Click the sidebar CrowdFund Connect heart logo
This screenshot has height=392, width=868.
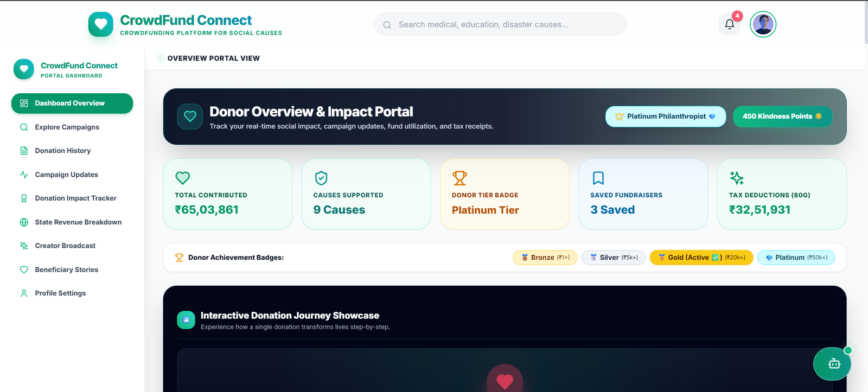pyautogui.click(x=24, y=69)
